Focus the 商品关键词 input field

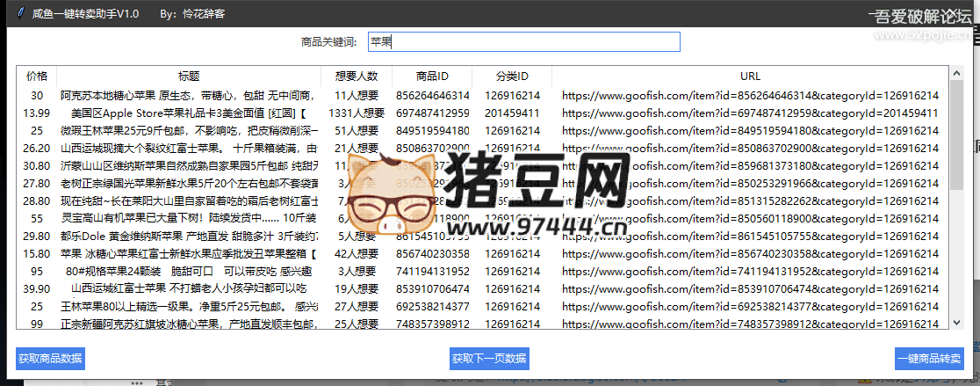[x=523, y=42]
